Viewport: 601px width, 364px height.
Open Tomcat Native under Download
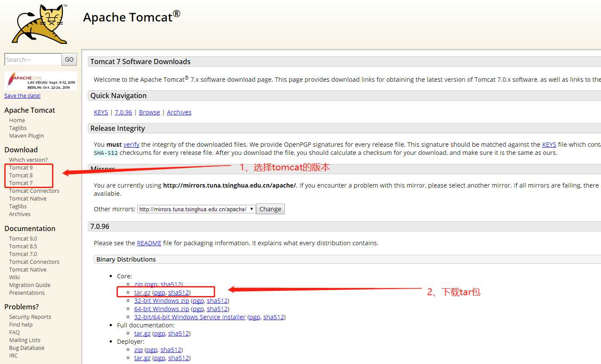tap(28, 198)
